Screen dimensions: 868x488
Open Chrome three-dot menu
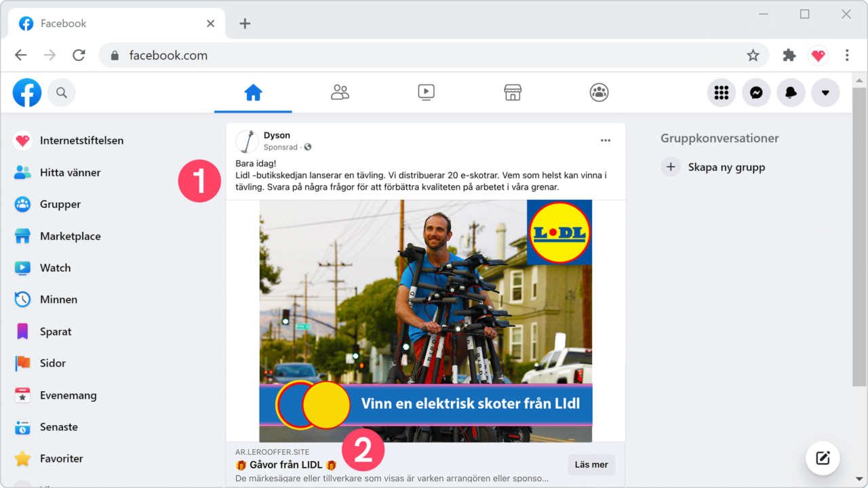click(x=847, y=56)
